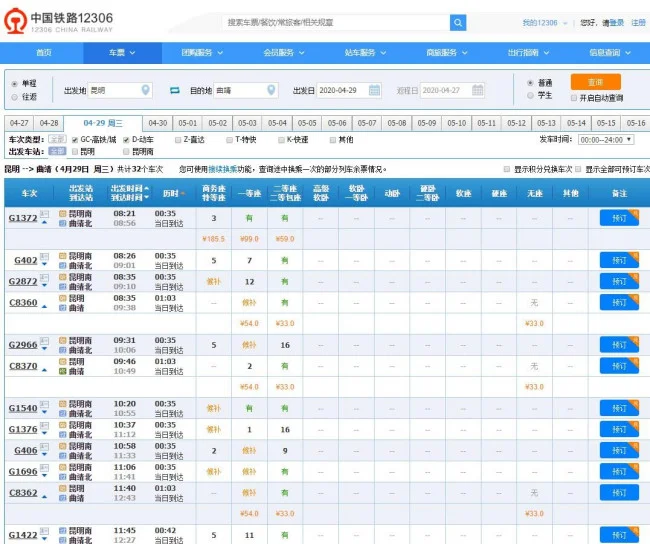This screenshot has height=544, width=650.
Task: Switch to the 04-28 date tab
Action: 49,123
